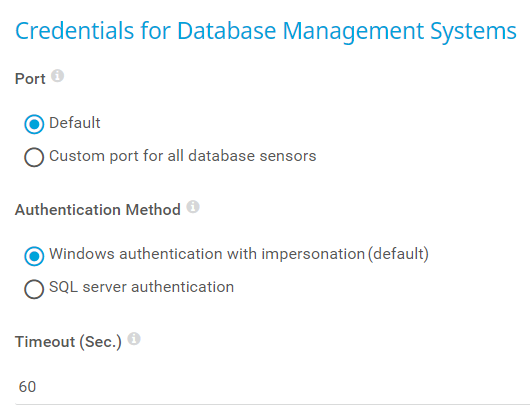530x412 pixels.
Task: Open the help icon next to Authentication Method
Action: coord(193,207)
